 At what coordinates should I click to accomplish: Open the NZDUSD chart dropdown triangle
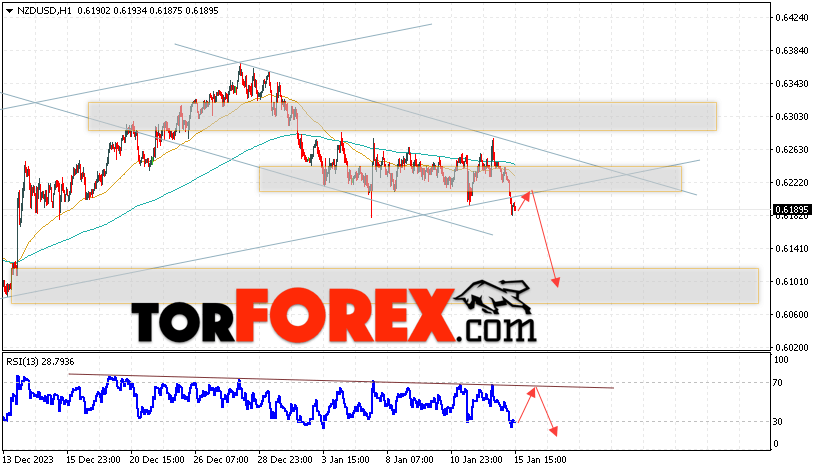coord(9,10)
